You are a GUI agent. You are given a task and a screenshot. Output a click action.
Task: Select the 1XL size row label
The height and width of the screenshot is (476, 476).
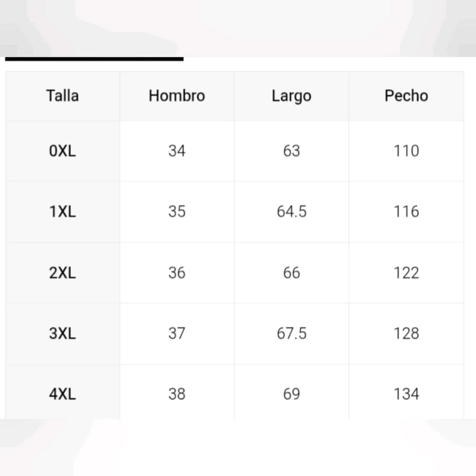tap(62, 212)
